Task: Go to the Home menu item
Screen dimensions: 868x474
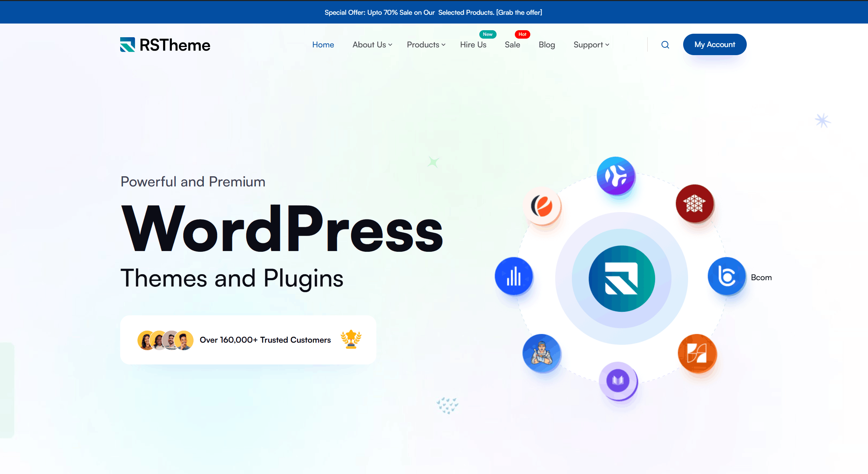Action: point(323,45)
